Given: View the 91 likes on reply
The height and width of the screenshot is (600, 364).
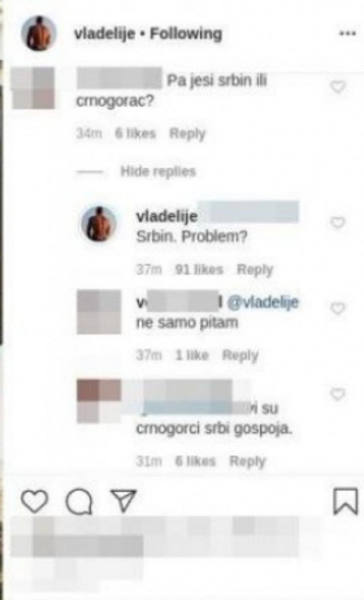Looking at the screenshot, I should pos(199,269).
